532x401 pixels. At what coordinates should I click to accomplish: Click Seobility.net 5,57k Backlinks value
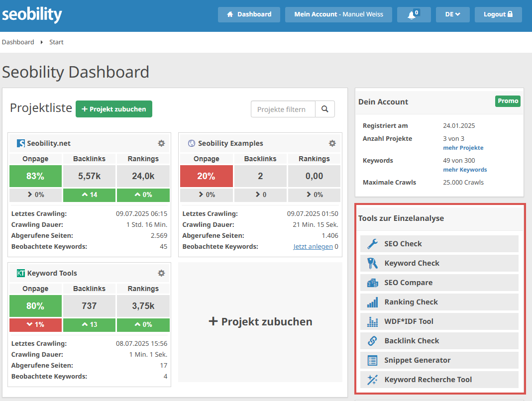pos(89,176)
